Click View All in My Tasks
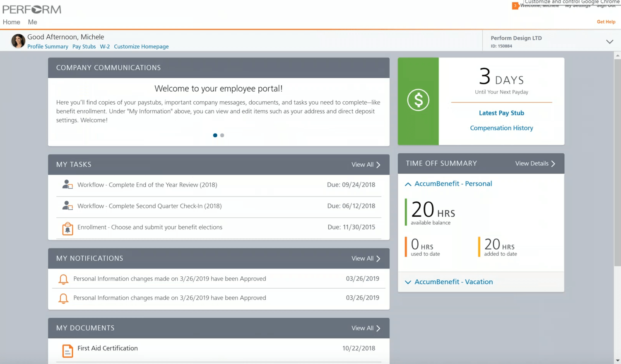This screenshot has width=621, height=364. tap(363, 164)
